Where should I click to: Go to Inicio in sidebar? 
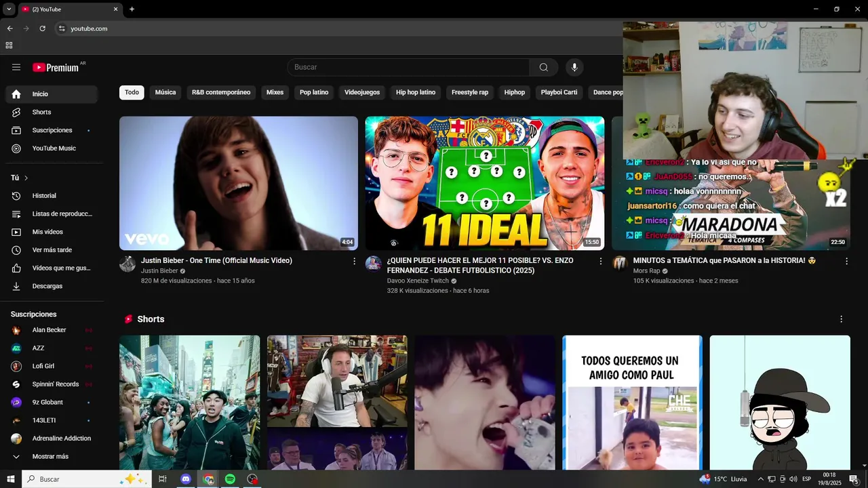pos(52,94)
